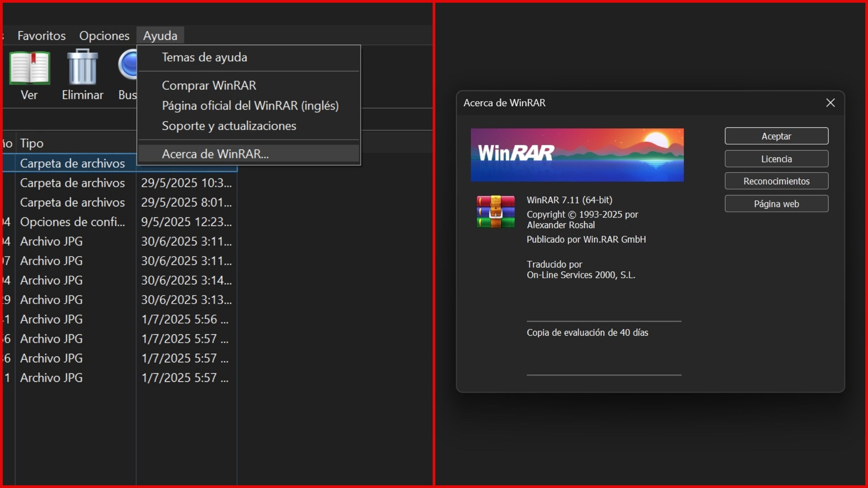The width and height of the screenshot is (868, 488).
Task: Click WinRAR 7.11 (64-bit) version text
Action: coord(569,200)
